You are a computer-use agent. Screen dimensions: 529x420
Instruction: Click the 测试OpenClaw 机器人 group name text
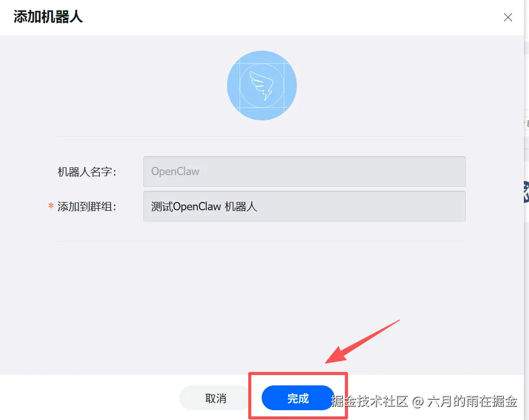pos(204,207)
